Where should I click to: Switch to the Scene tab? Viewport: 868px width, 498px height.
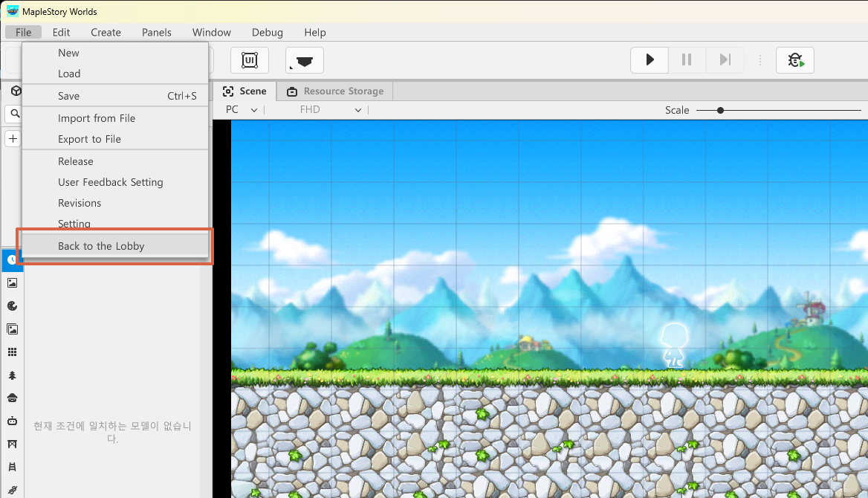tap(244, 91)
